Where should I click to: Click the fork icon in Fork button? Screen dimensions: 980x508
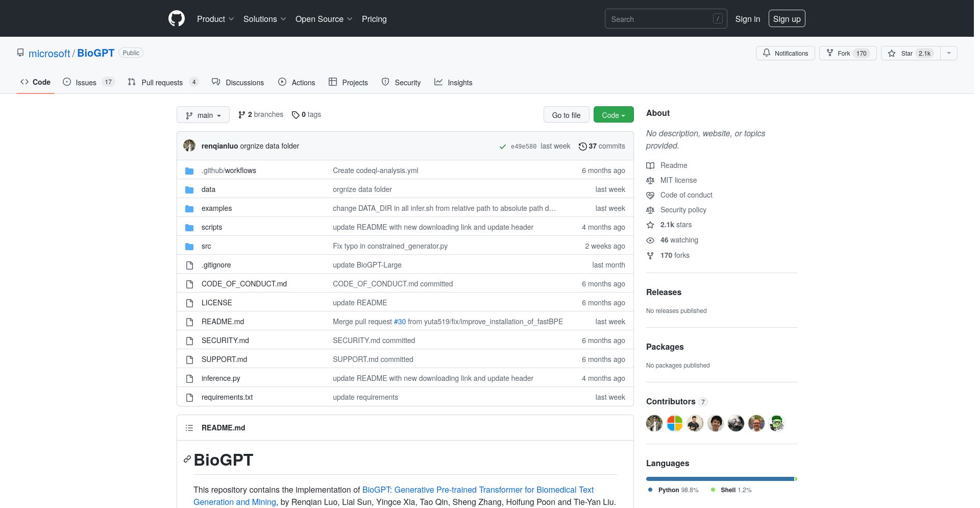(830, 53)
